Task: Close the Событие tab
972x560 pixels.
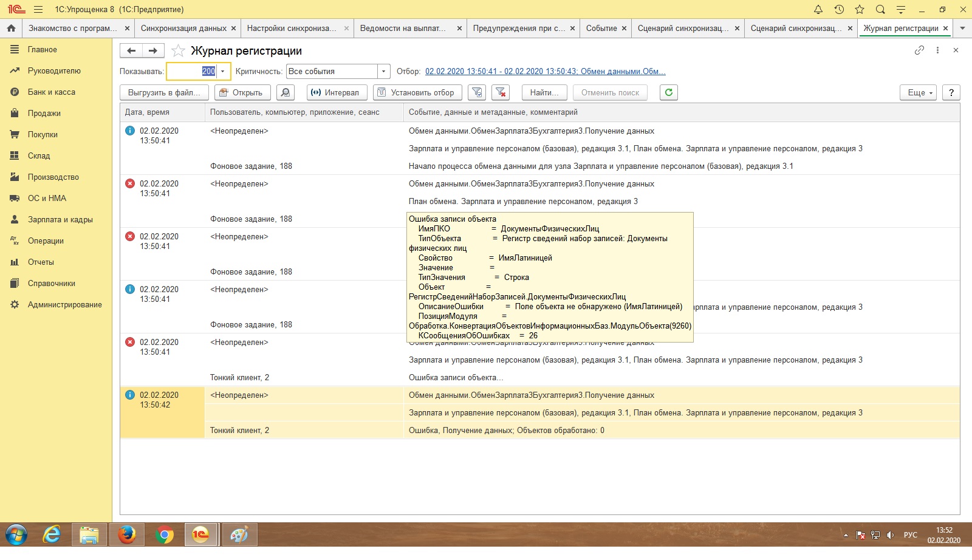Action: tap(624, 28)
